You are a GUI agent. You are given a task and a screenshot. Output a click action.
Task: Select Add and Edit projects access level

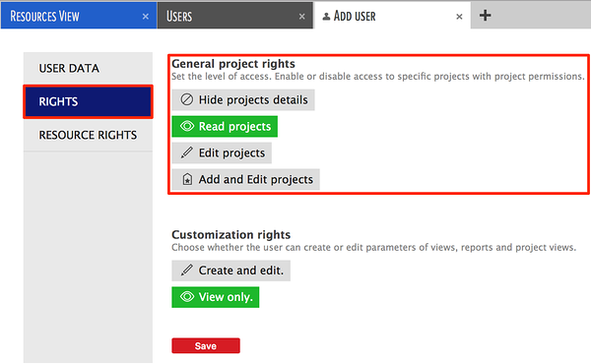[x=245, y=180]
